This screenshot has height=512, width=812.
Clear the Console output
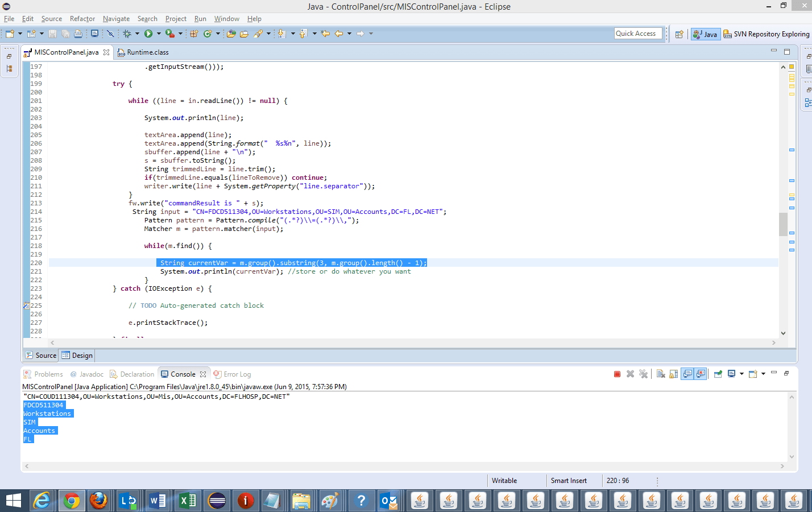pos(661,374)
